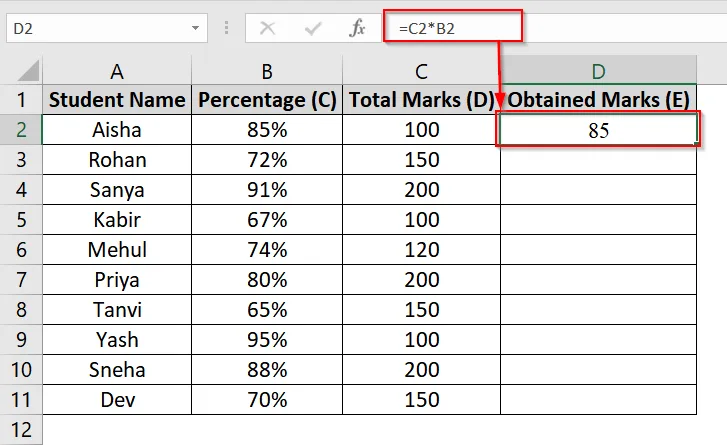Click the empty Obtained Marks cell for Rohan
This screenshot has width=727, height=445.
pos(599,159)
